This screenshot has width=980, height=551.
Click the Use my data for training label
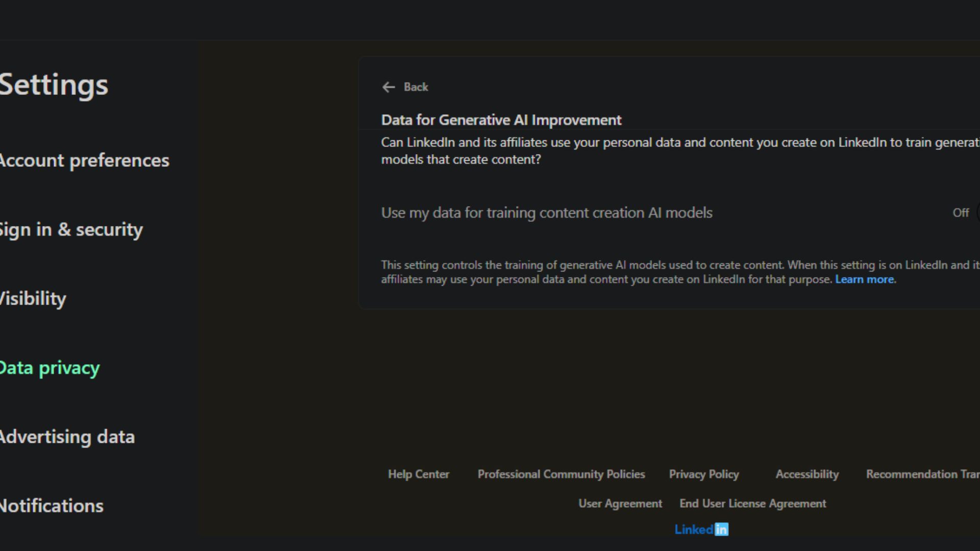point(547,213)
